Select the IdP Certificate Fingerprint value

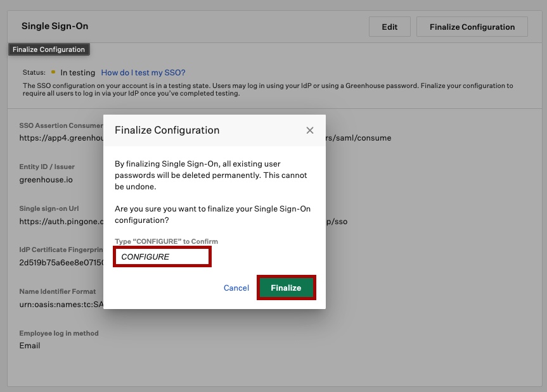click(60, 262)
